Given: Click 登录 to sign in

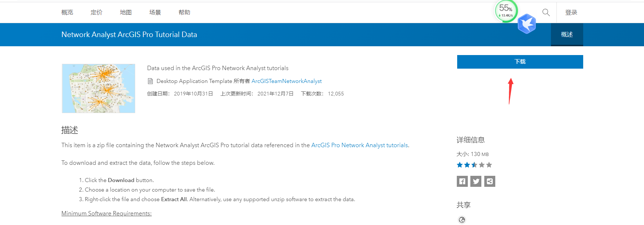Looking at the screenshot, I should click(571, 12).
